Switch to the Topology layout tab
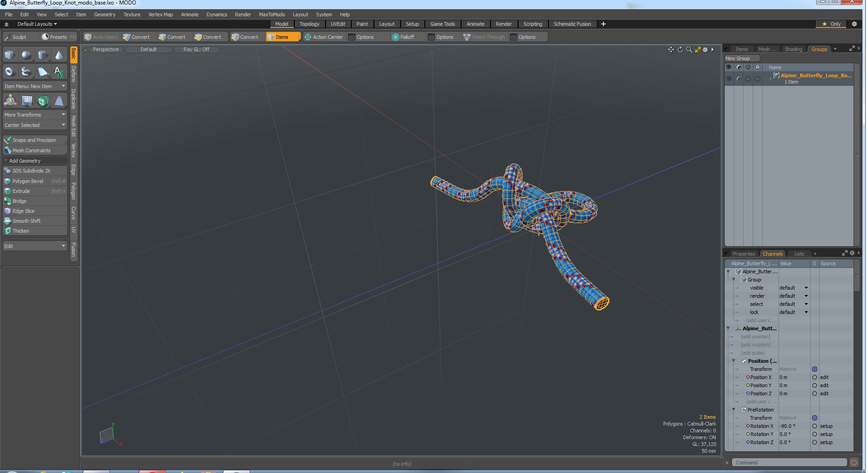 tap(309, 24)
